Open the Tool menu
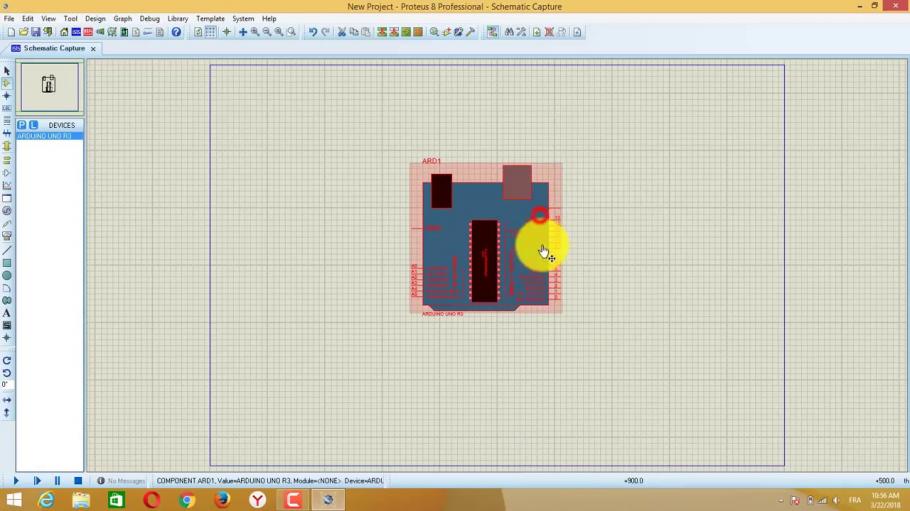The width and height of the screenshot is (910, 511). point(70,19)
